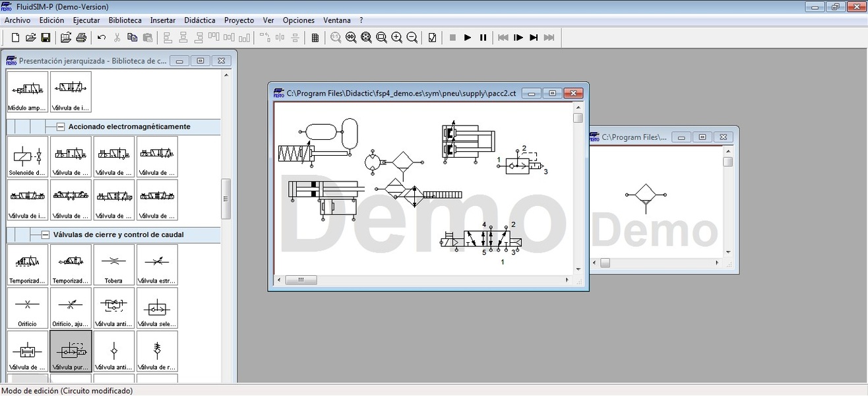Click the zoom out magnifier icon
The image size is (868, 396).
pyautogui.click(x=412, y=38)
